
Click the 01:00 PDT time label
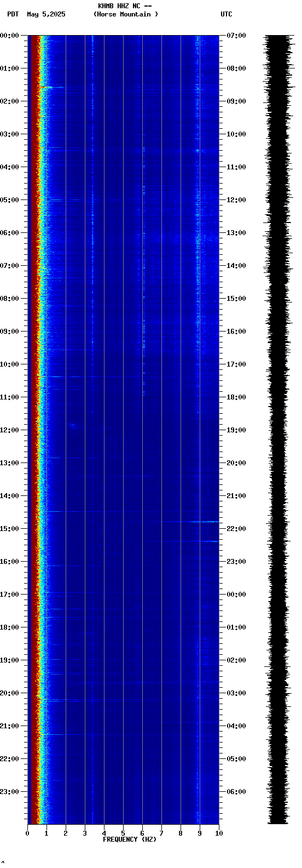click(x=9, y=68)
